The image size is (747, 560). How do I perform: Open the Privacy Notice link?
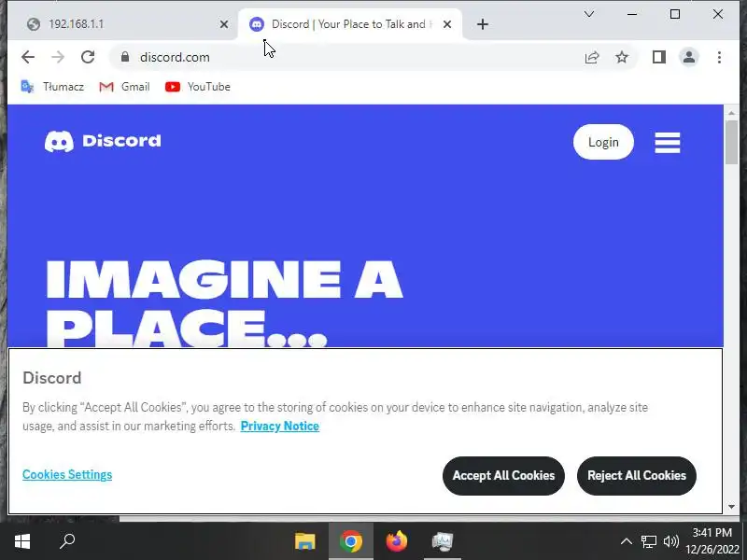tap(279, 426)
